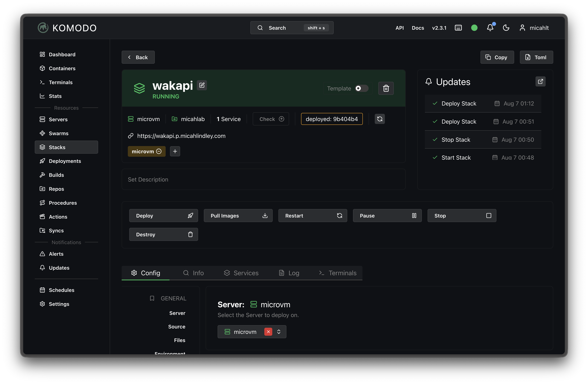
Task: Open Syncs in sidebar
Action: [66, 231]
